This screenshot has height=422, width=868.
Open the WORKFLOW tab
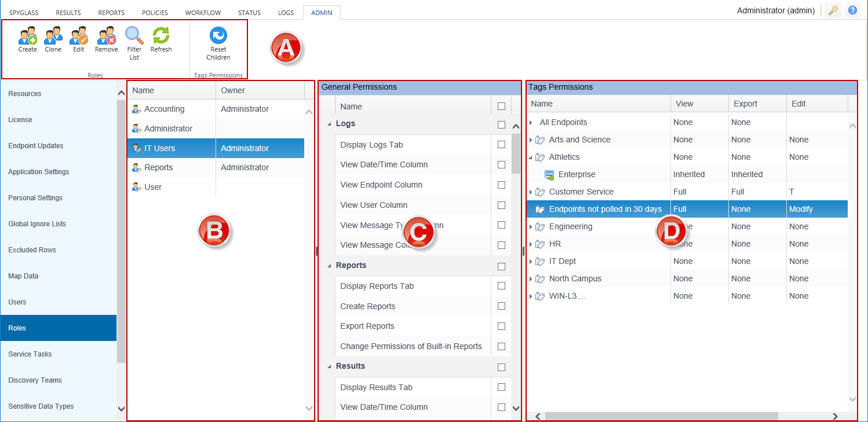[203, 12]
